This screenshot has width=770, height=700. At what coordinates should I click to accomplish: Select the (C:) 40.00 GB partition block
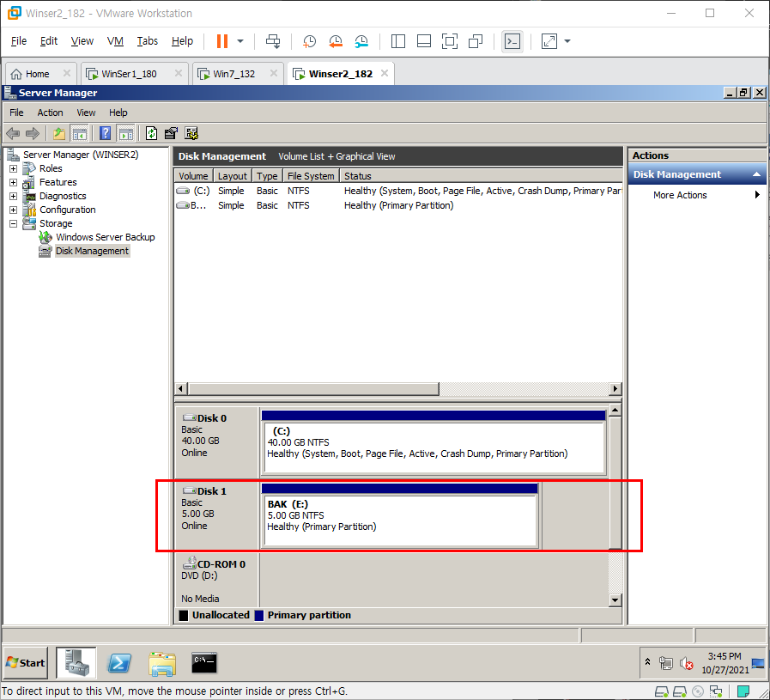pyautogui.click(x=434, y=442)
